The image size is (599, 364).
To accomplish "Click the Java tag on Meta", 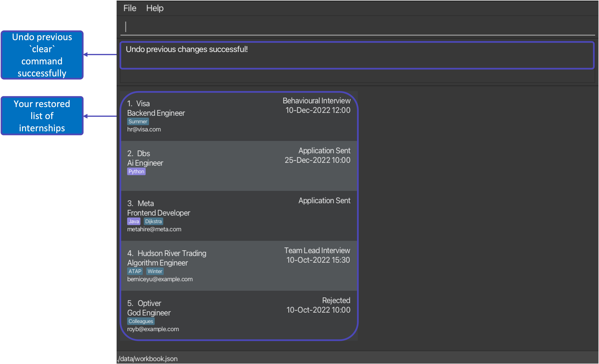I will point(134,221).
